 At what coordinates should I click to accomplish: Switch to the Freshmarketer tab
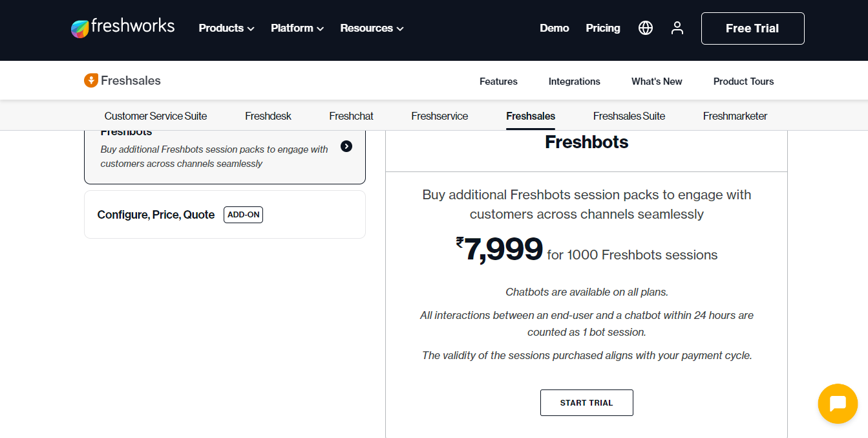click(735, 116)
